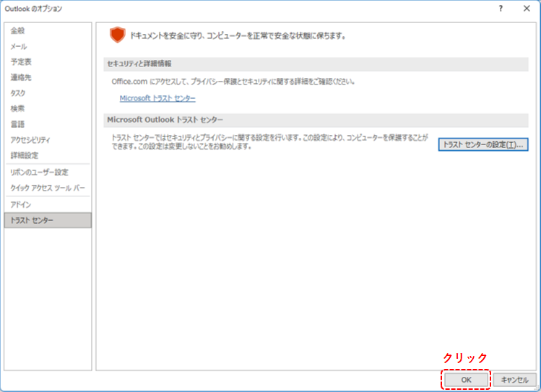
Task: Select タスク options category
Action: click(48, 92)
